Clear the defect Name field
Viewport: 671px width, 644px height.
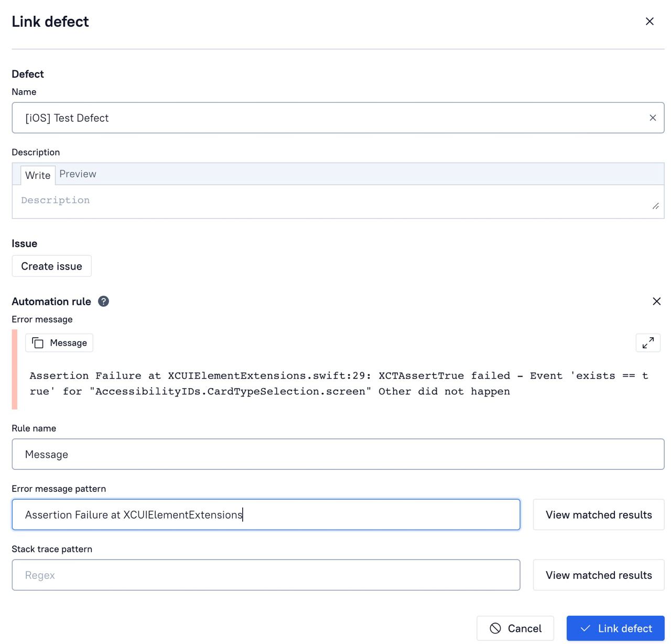[653, 118]
